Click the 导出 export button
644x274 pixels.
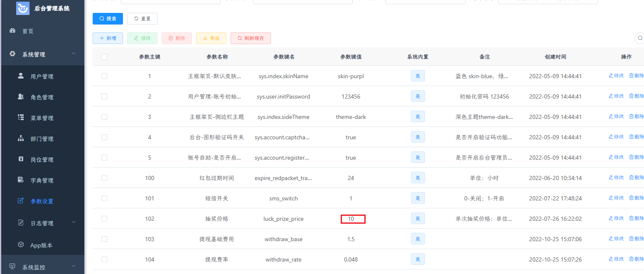click(x=211, y=38)
